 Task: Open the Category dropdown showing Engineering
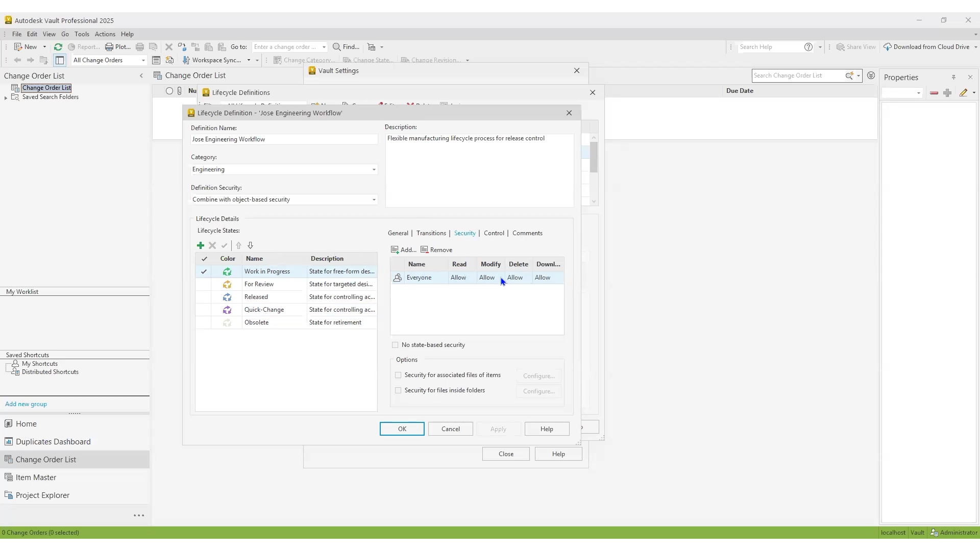coord(374,169)
